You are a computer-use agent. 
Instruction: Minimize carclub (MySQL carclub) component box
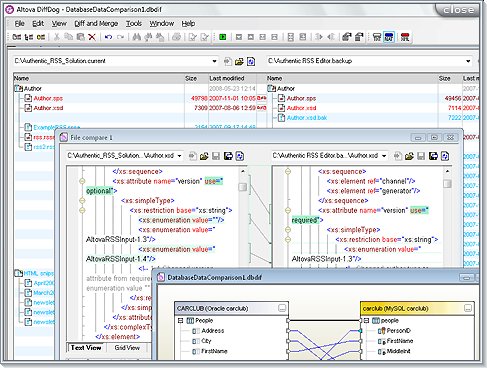[x=468, y=308]
